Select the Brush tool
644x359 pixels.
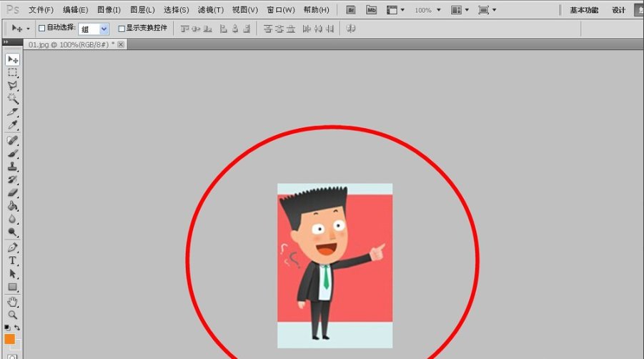pyautogui.click(x=12, y=154)
